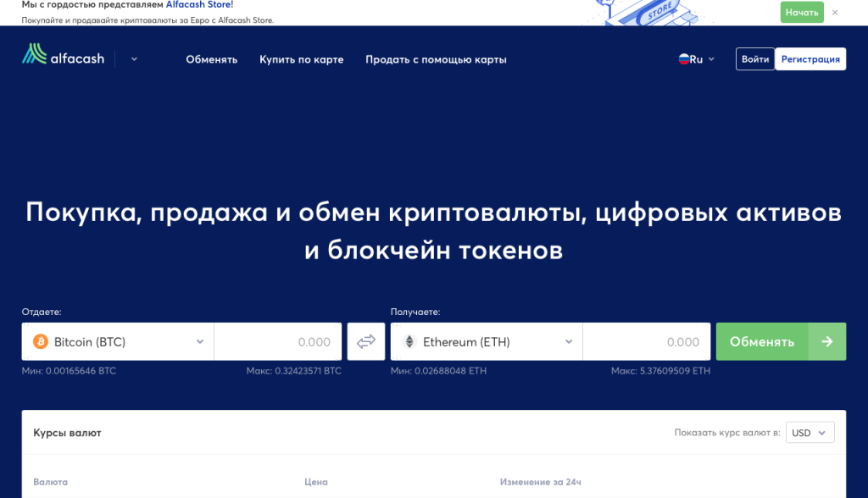
Task: Click the green Начать banner button
Action: (802, 12)
